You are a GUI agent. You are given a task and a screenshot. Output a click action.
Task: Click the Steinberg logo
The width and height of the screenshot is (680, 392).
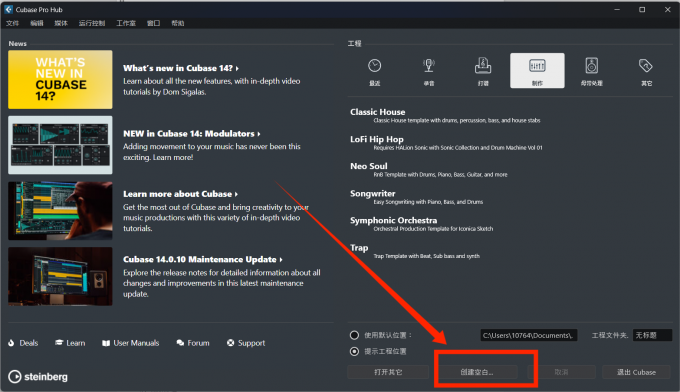tap(38, 376)
